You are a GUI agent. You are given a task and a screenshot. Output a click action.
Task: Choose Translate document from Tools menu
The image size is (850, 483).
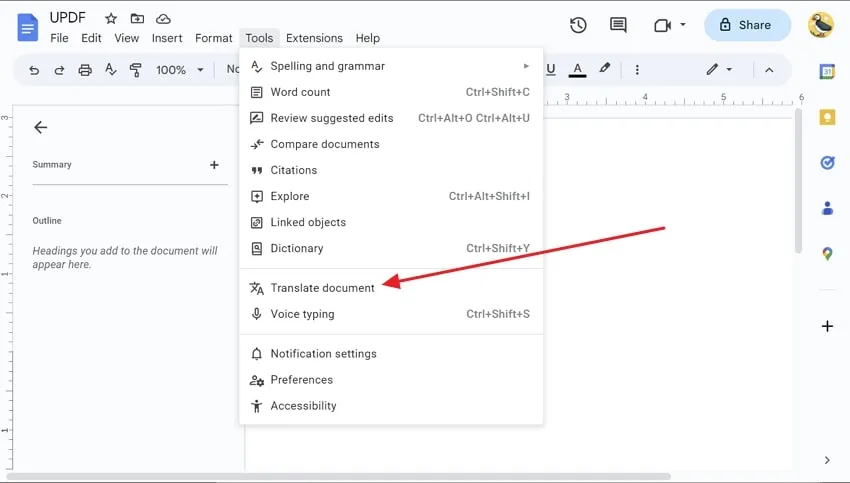[322, 288]
